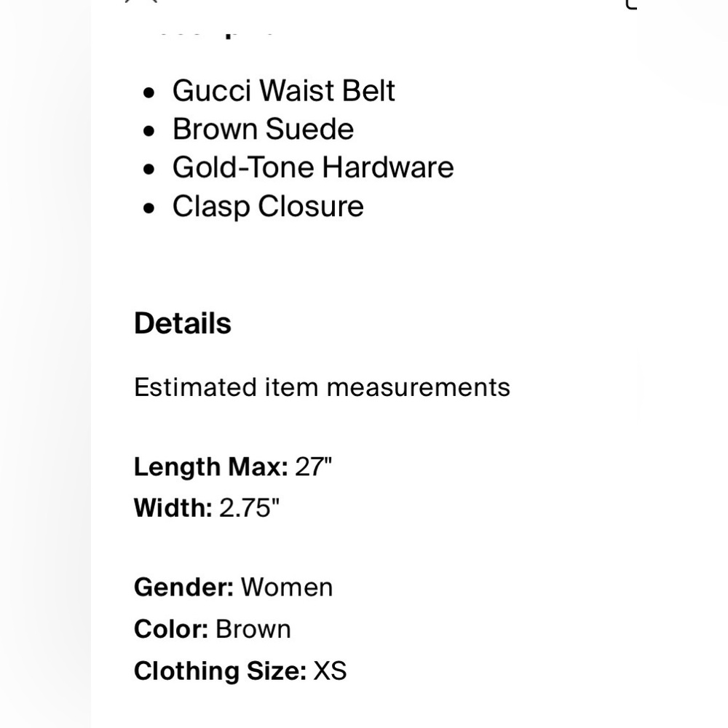Select the Clasp Closure bullet item
Image resolution: width=728 pixels, height=728 pixels.
click(269, 206)
